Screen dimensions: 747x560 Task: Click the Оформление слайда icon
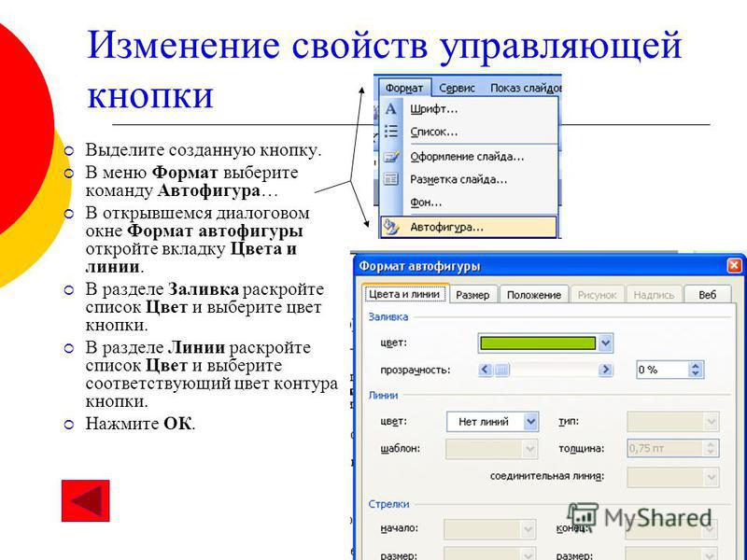(x=390, y=156)
